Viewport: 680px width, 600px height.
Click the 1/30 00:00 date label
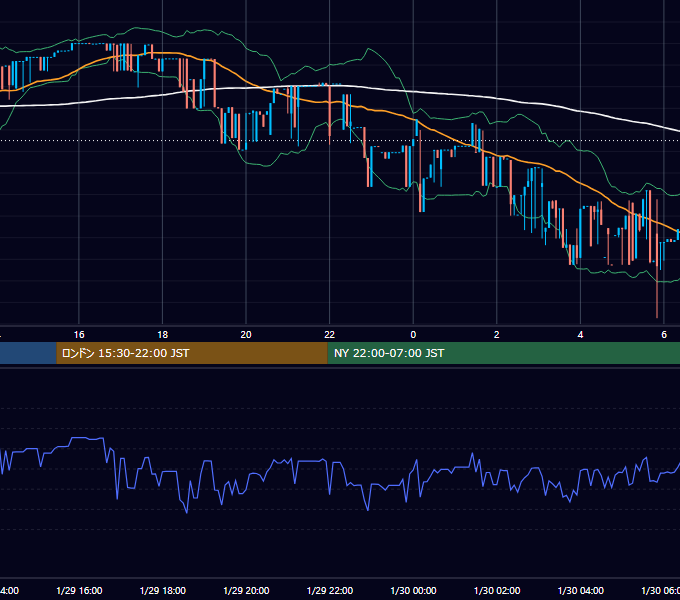click(413, 590)
